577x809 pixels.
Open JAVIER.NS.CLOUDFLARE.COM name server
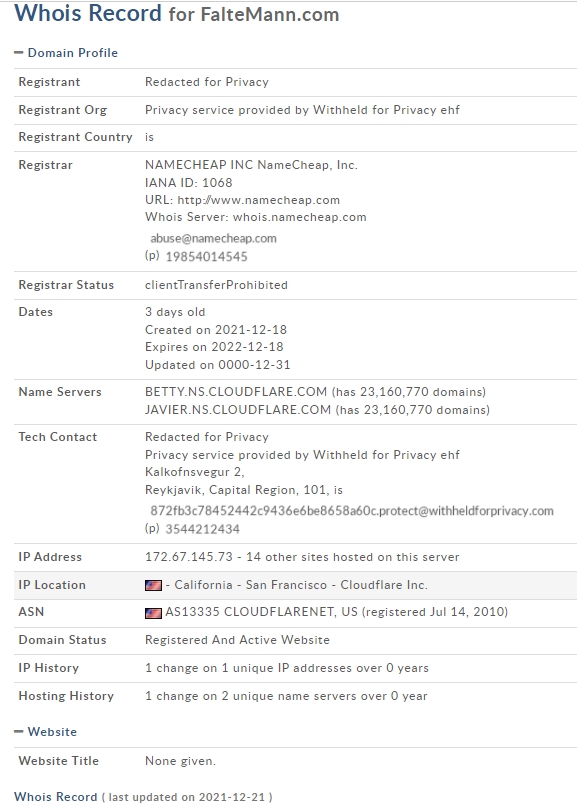(x=238, y=410)
